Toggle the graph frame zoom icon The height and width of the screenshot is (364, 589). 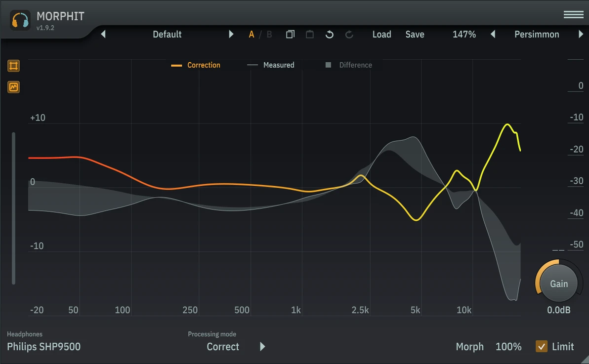(14, 66)
